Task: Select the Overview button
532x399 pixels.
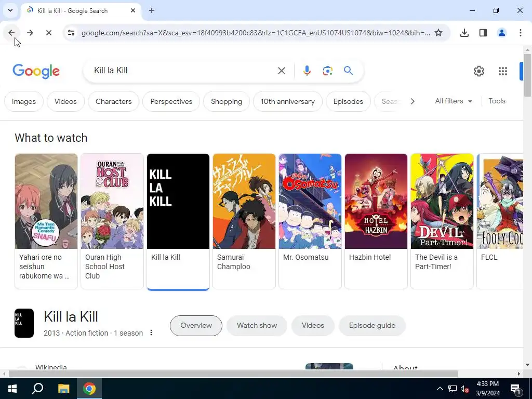Action: [x=196, y=325]
